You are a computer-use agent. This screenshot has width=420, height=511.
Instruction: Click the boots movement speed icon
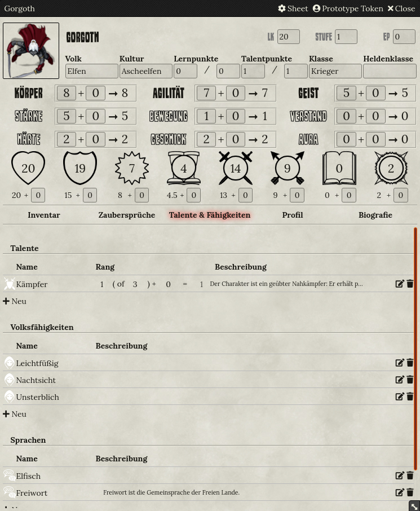click(184, 168)
